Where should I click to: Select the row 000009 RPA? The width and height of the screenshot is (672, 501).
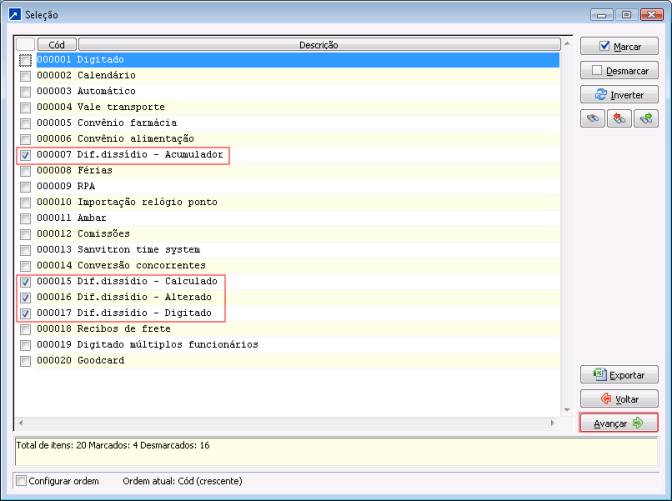pos(298,186)
